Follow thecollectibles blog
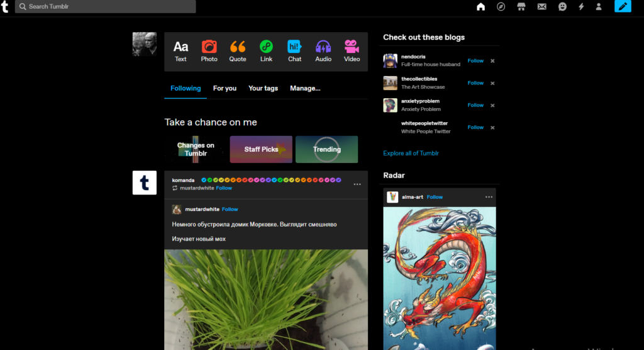644x350 pixels. coord(475,83)
